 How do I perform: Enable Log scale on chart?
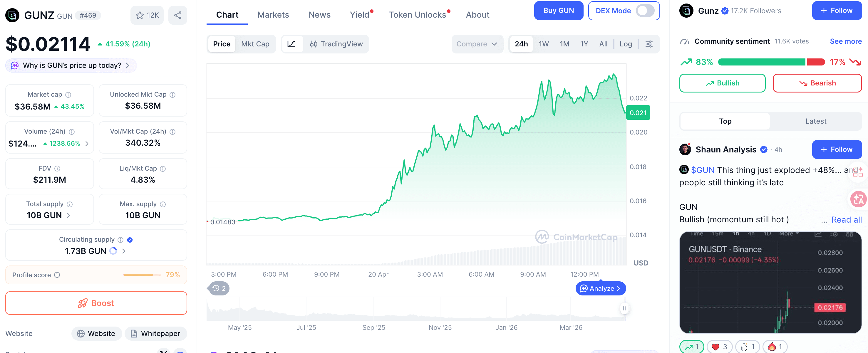tap(626, 44)
